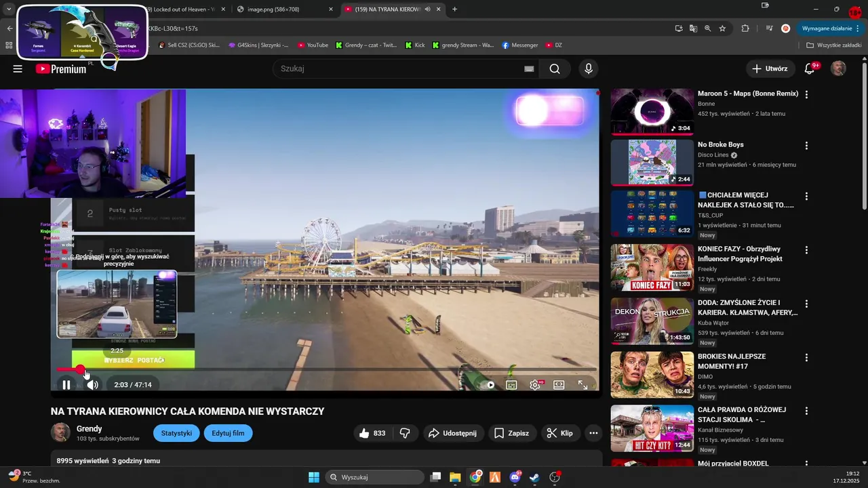Open more actions menu beside Klip
The width and height of the screenshot is (868, 488).
(x=594, y=433)
